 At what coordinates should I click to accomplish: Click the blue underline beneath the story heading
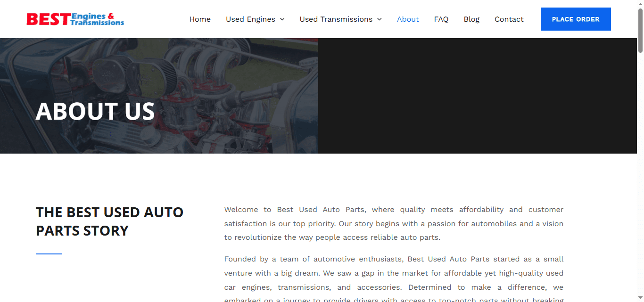pos(49,254)
